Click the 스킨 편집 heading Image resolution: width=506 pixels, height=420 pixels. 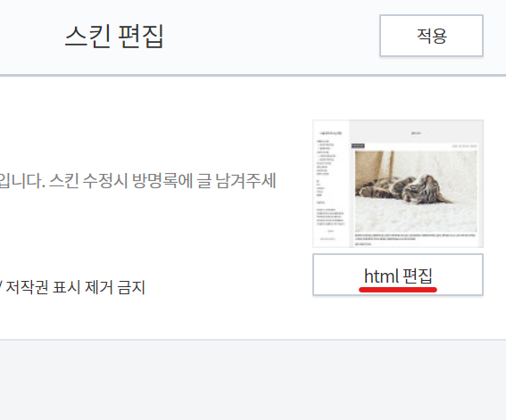[x=114, y=36]
